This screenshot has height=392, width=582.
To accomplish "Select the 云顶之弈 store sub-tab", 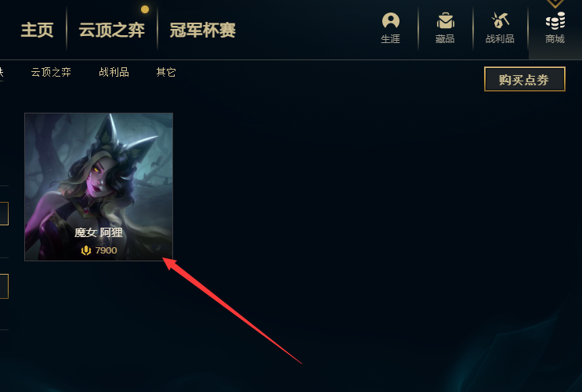I will [x=51, y=72].
